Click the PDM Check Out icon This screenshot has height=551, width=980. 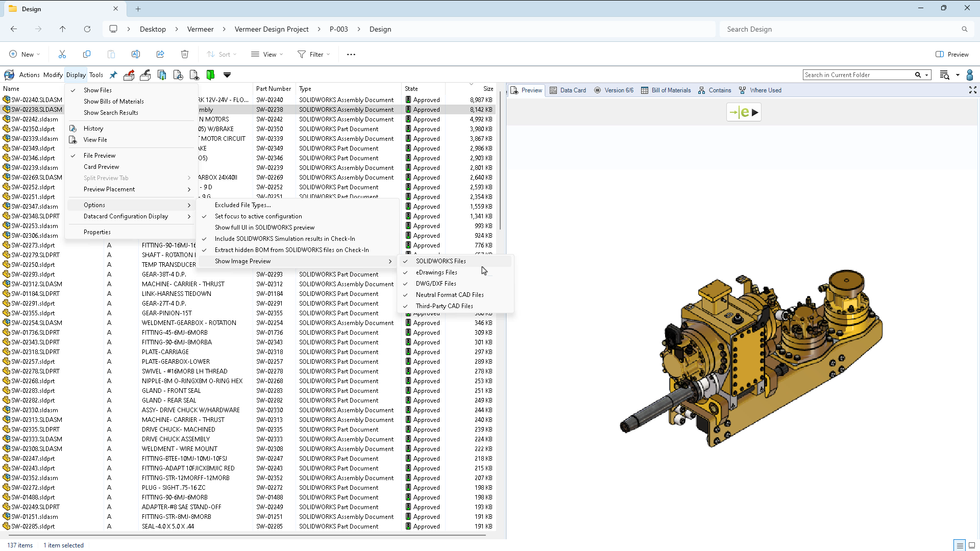(129, 75)
